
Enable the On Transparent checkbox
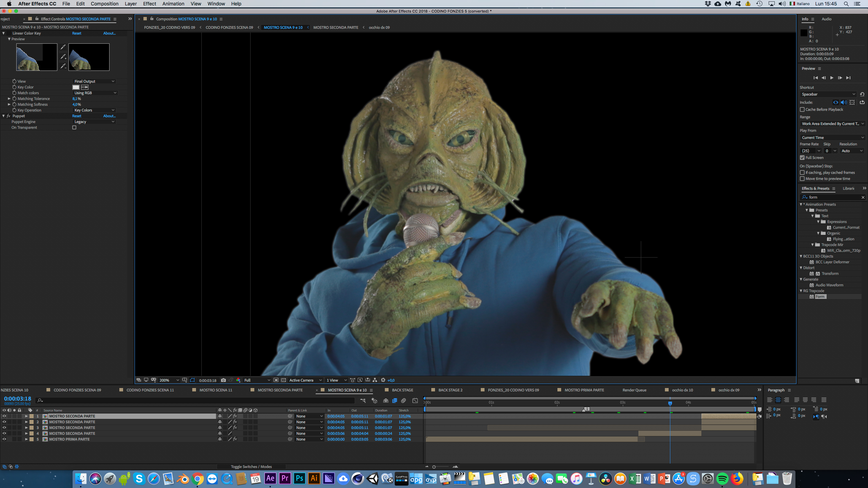click(74, 127)
